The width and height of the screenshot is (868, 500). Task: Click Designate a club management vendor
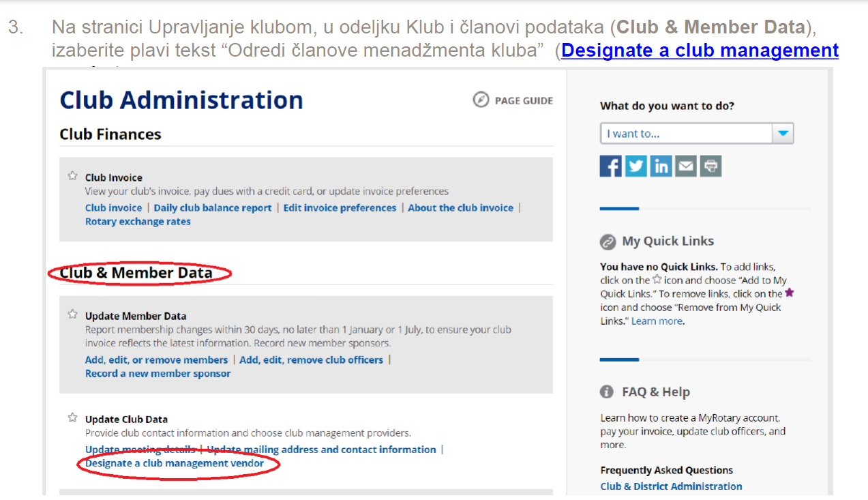(x=175, y=464)
